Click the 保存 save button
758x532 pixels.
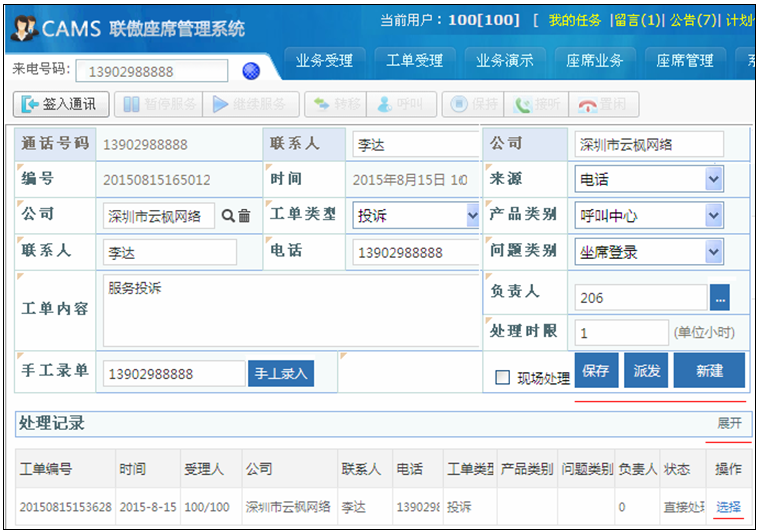(596, 370)
